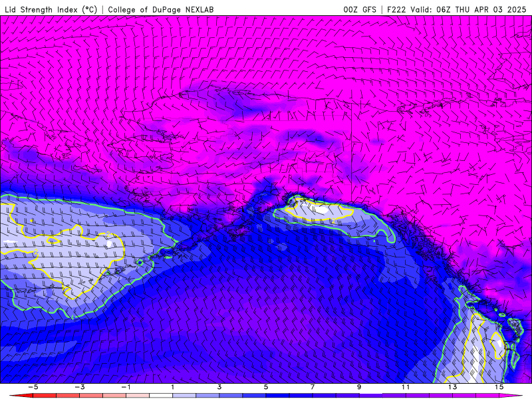Image resolution: width=532 pixels, height=399 pixels.
Task: Click the '11' colorbar label
Action: pos(406,387)
